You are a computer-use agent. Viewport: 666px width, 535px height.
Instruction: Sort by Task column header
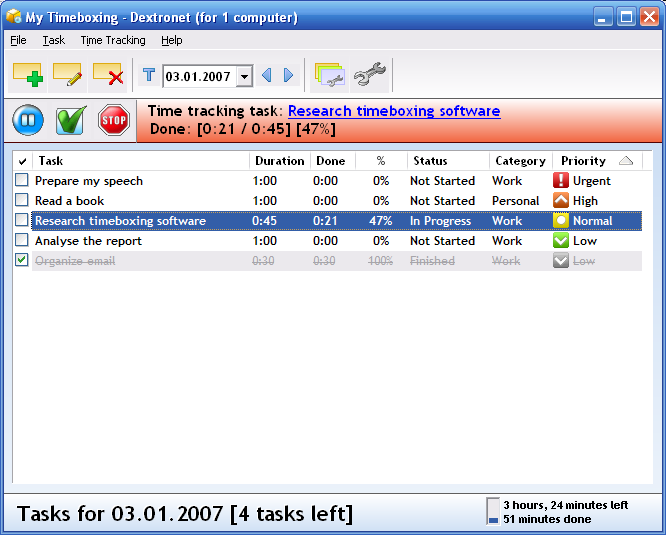141,161
